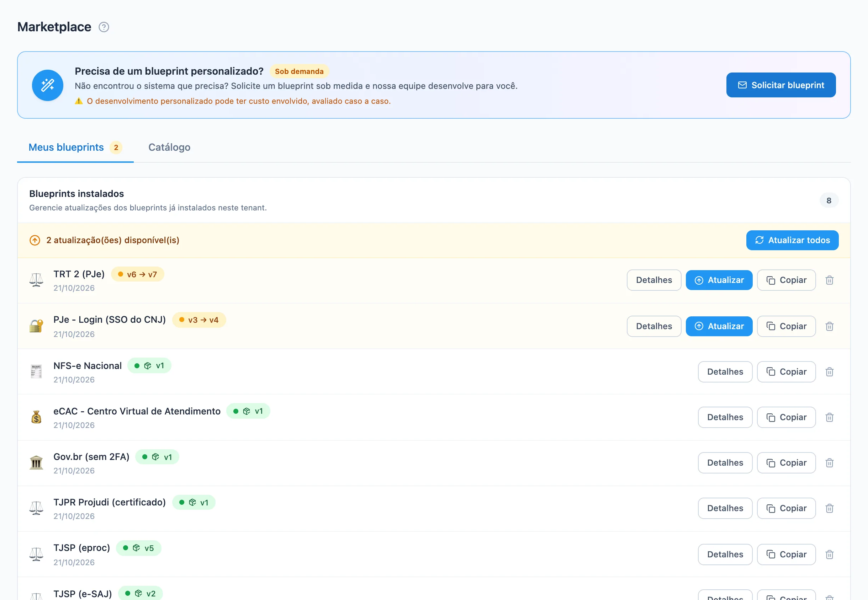868x600 pixels.
Task: Click the trash icon for TJPR Projudi
Action: pos(829,508)
